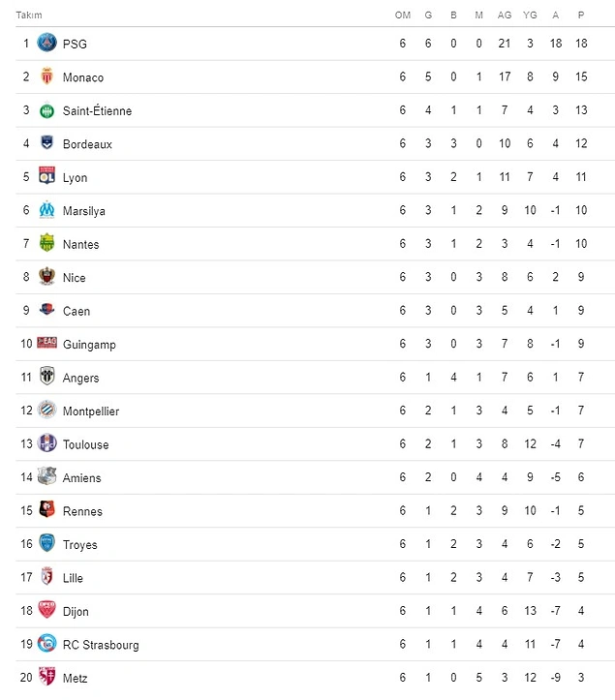Click the Bordeaux club crest icon
Viewport: 615px width, 700px height.
coord(46,143)
